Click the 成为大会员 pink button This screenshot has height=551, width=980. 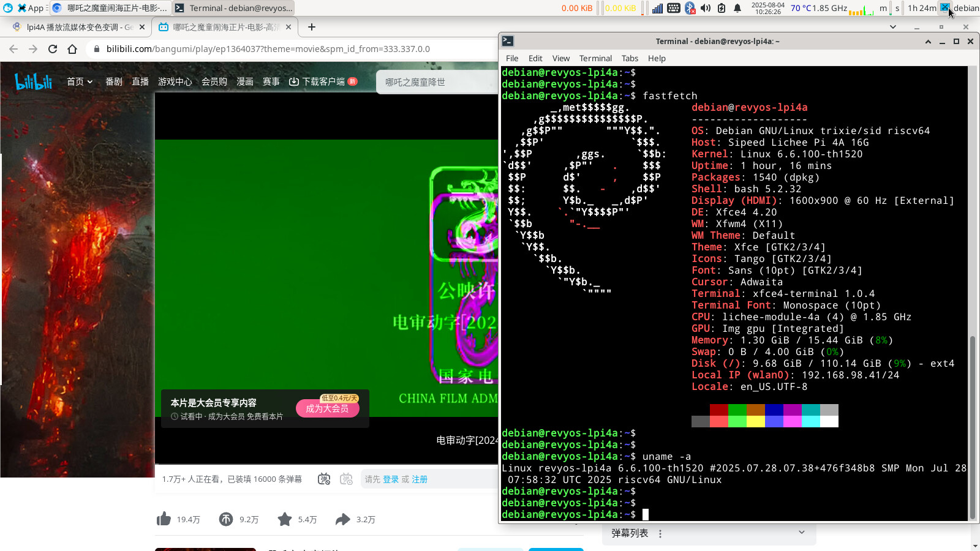click(x=327, y=408)
